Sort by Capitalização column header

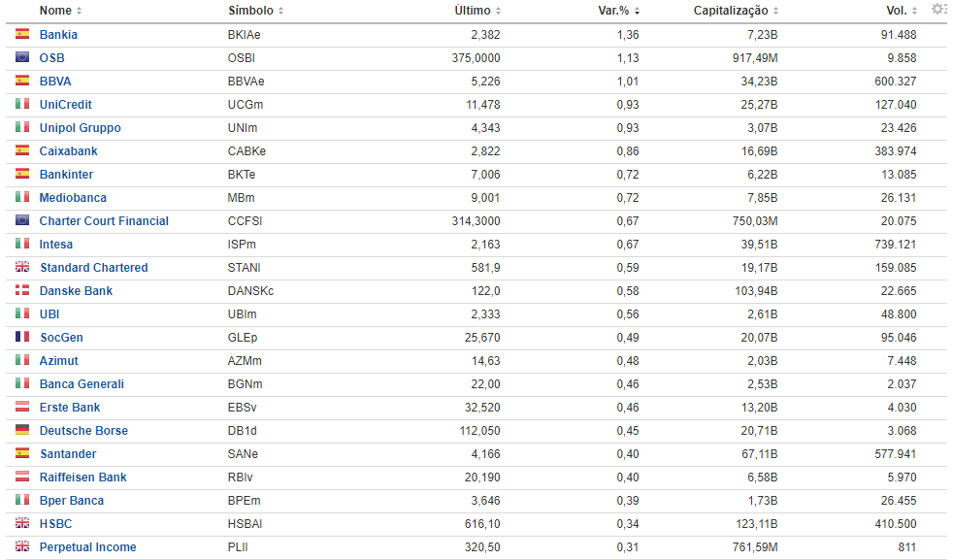pyautogui.click(x=735, y=11)
